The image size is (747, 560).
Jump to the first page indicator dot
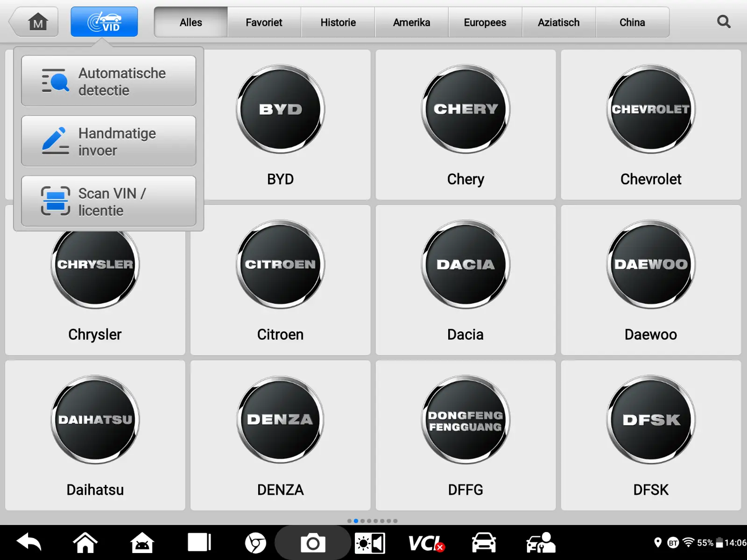(x=349, y=521)
